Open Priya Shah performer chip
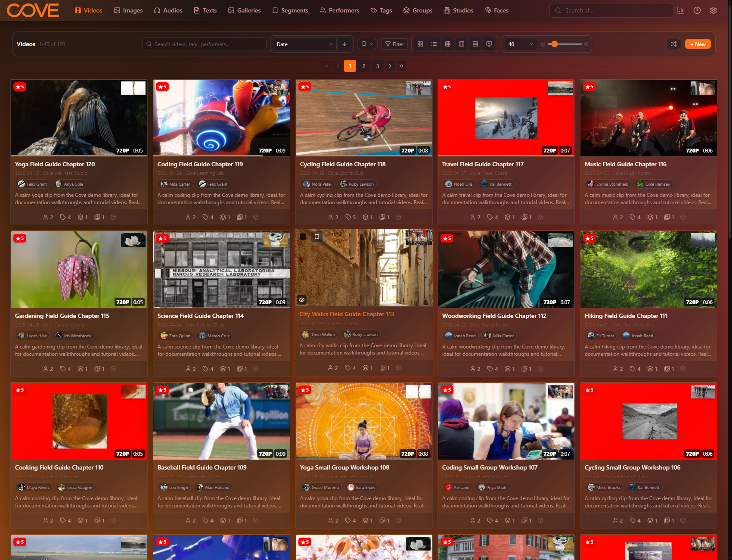732x560 pixels. pyautogui.click(x=492, y=487)
